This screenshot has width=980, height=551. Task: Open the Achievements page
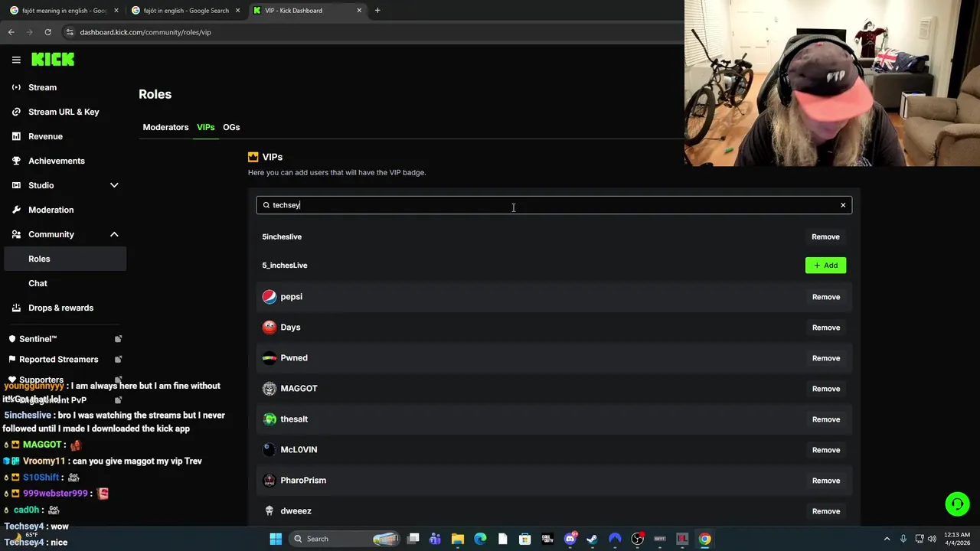57,161
